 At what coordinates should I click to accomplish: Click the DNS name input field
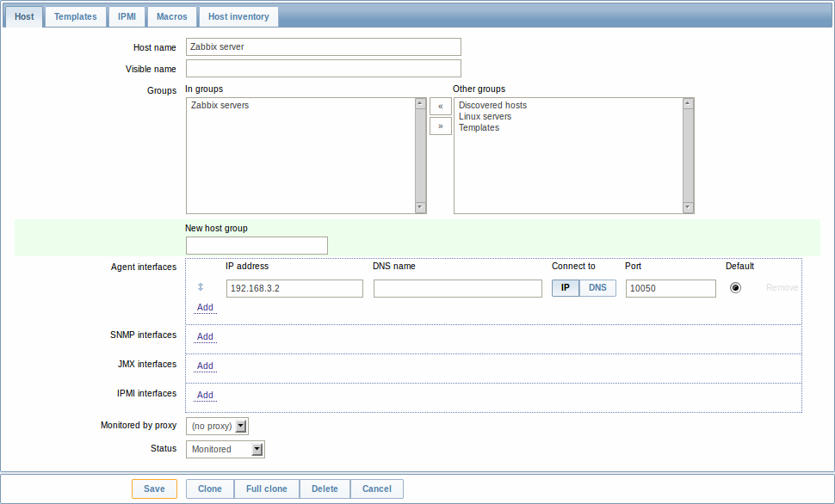point(458,288)
